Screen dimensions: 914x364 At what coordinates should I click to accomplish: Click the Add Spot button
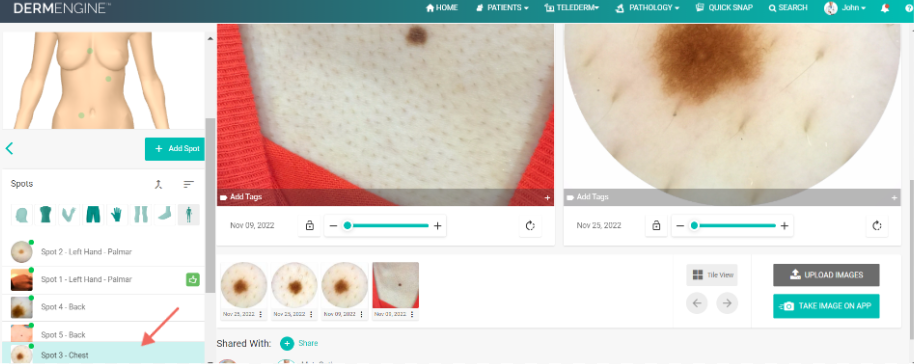tap(175, 149)
